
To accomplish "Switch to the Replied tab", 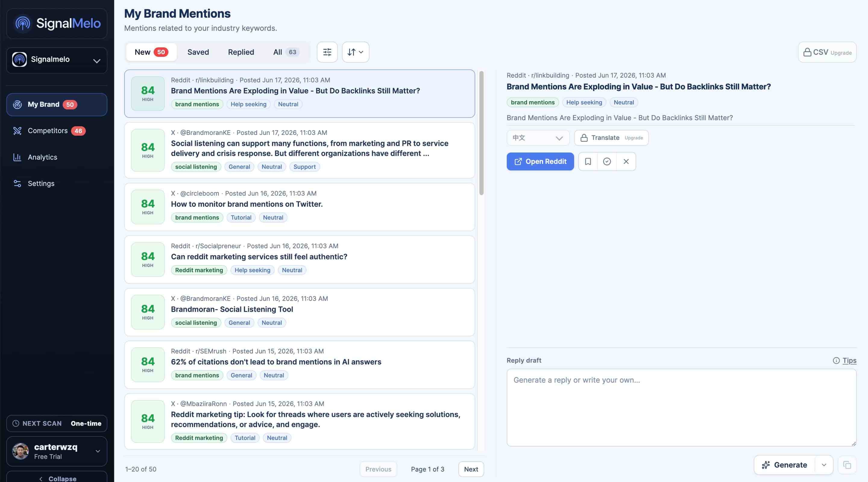I will point(241,52).
